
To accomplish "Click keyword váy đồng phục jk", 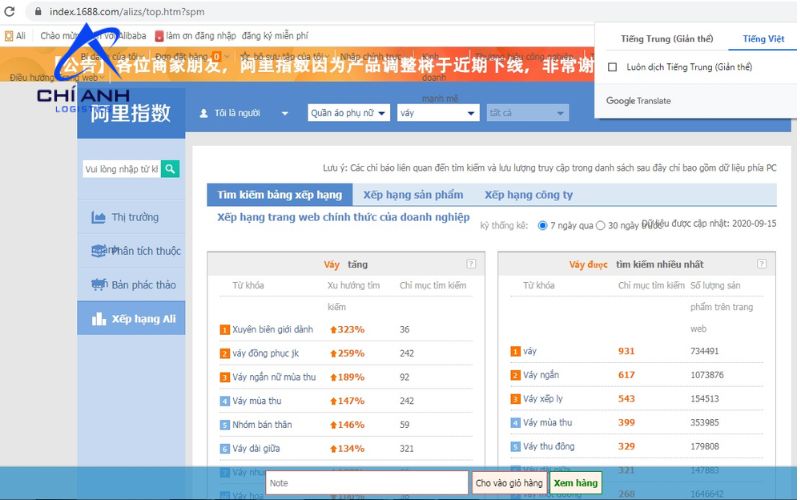I will point(265,353).
